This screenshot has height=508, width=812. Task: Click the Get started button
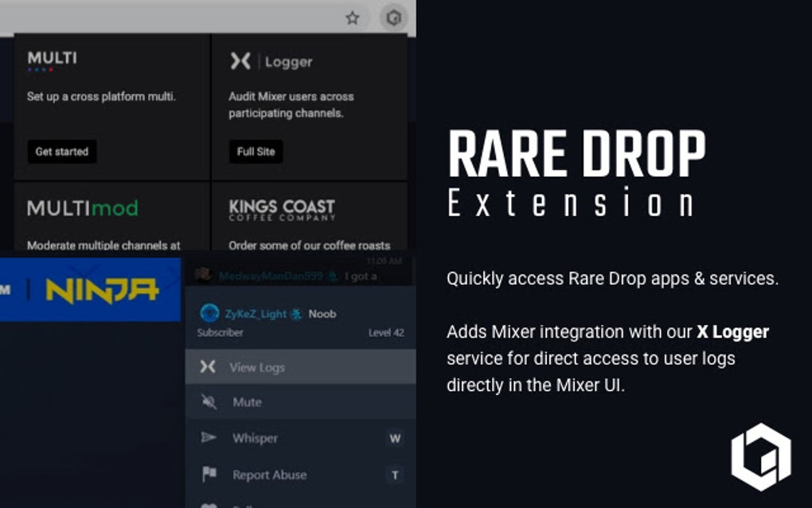point(61,152)
